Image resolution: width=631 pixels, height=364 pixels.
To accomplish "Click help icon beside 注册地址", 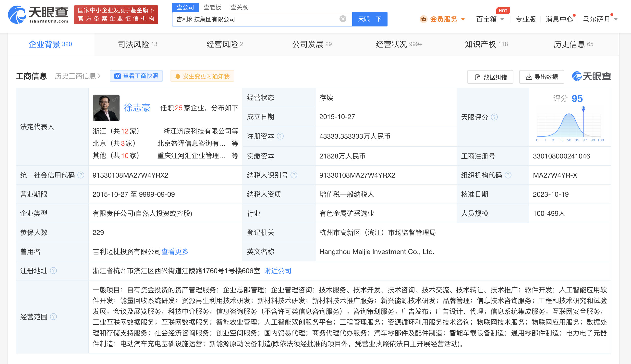I will [53, 270].
